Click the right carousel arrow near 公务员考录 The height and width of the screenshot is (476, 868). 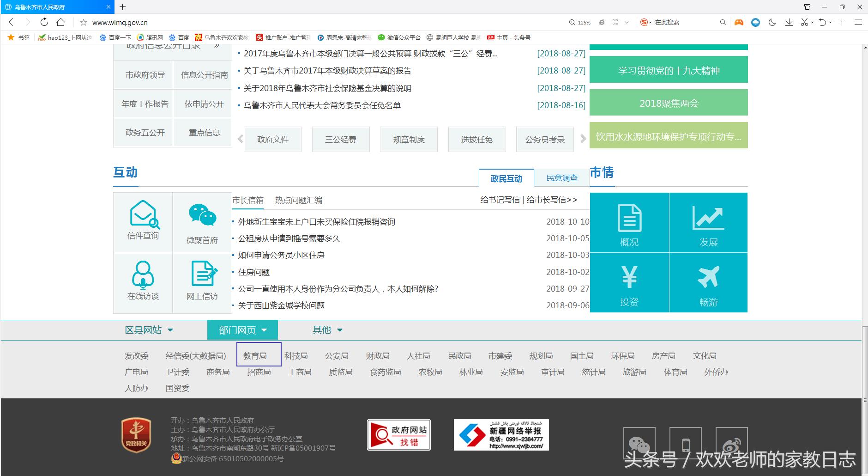[x=583, y=139]
